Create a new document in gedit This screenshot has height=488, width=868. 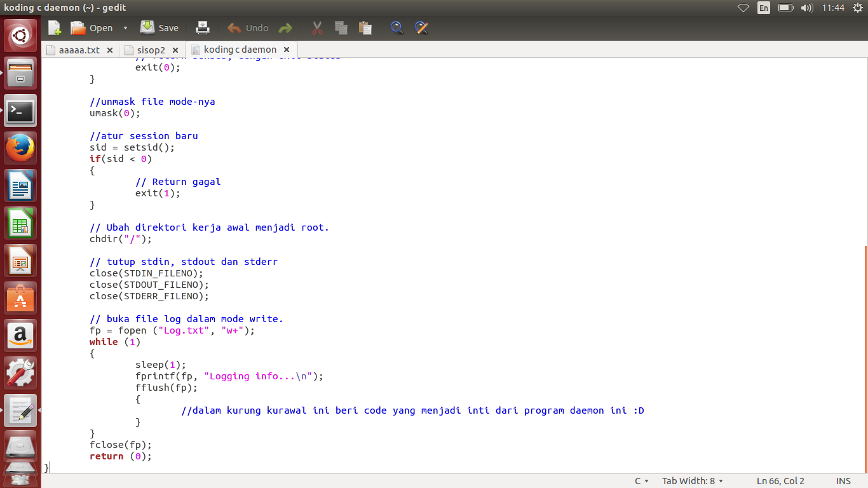(x=54, y=28)
